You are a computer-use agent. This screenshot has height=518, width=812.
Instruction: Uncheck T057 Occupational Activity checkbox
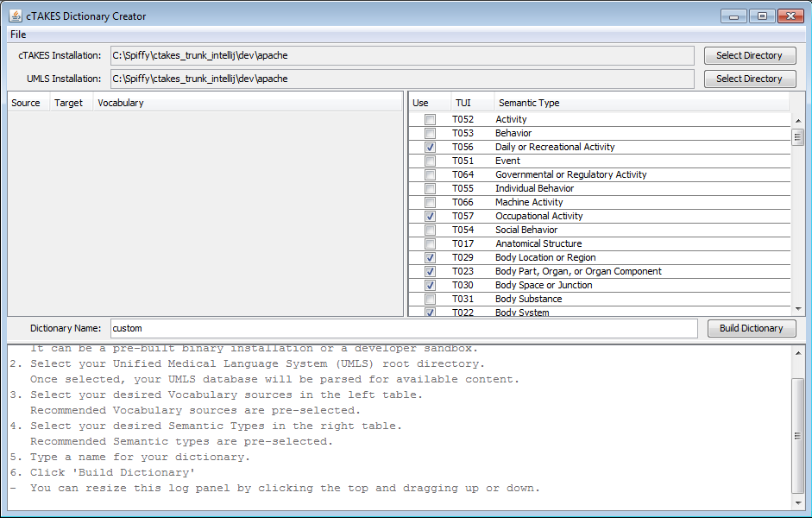tap(430, 217)
